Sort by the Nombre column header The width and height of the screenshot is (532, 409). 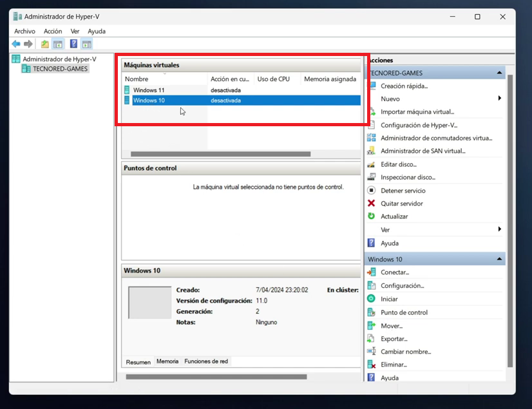pos(165,79)
